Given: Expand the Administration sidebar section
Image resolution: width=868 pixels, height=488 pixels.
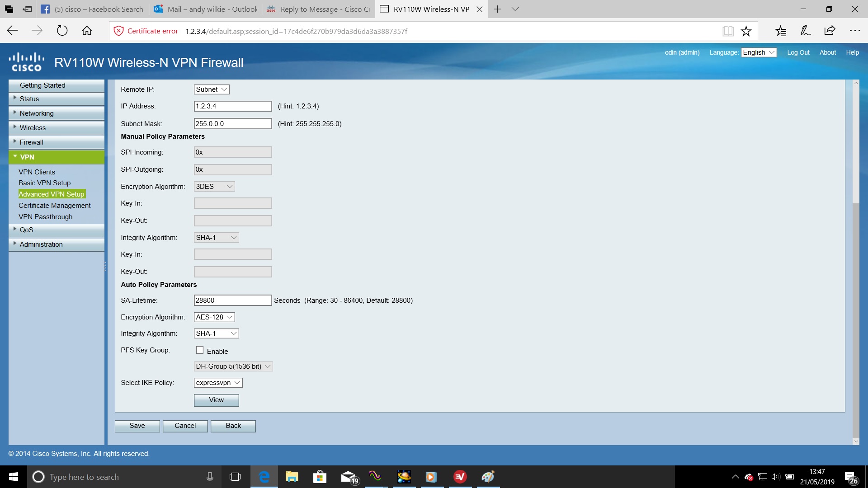Looking at the screenshot, I should click(x=57, y=244).
